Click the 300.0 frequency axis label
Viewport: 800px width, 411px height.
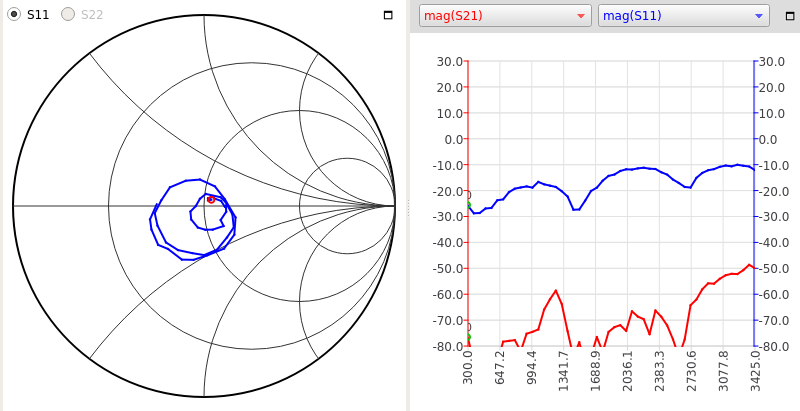(468, 367)
